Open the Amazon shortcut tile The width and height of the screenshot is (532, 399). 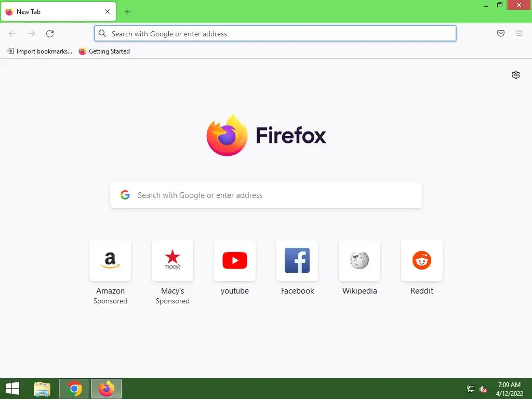(110, 261)
